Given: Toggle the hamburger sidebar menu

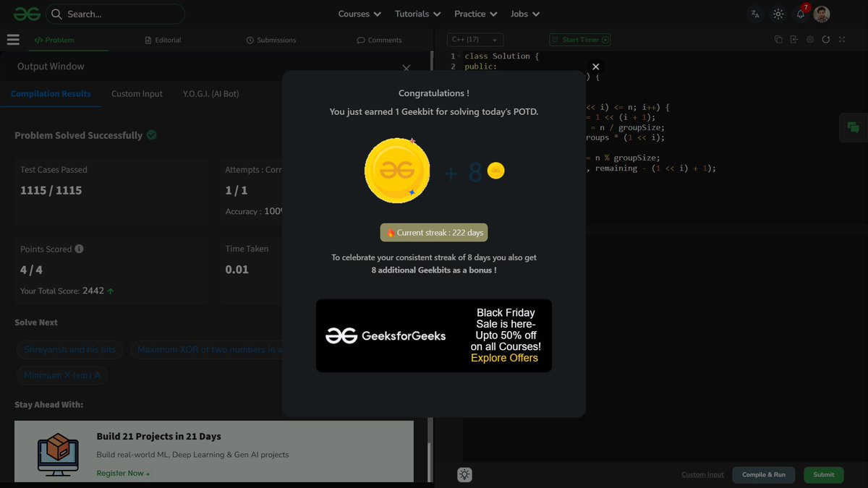Looking at the screenshot, I should click(x=13, y=40).
